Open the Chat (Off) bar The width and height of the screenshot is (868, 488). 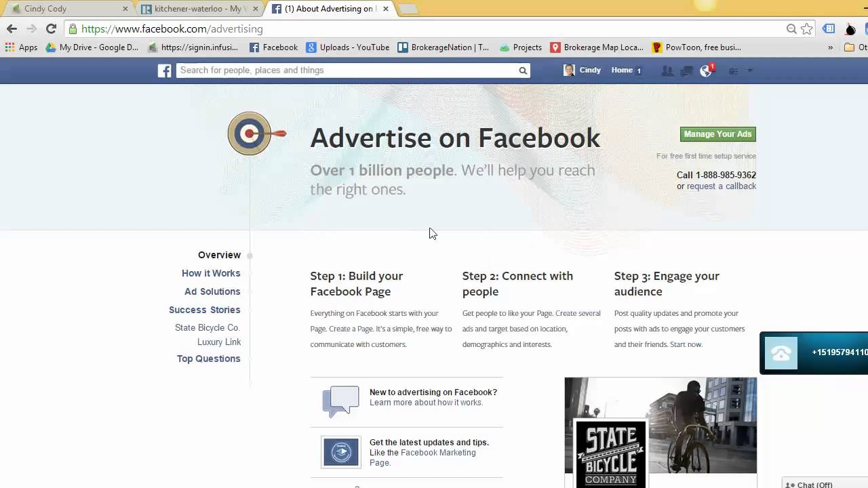tap(825, 484)
